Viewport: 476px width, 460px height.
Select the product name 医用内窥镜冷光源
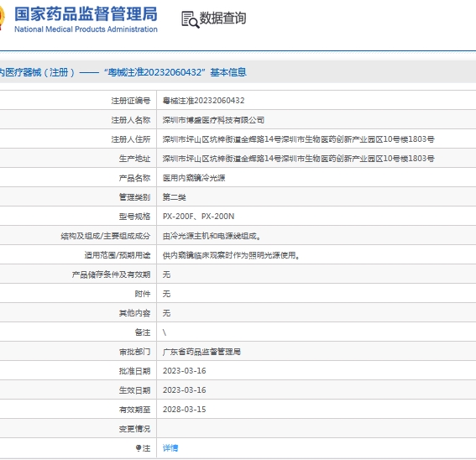194,178
